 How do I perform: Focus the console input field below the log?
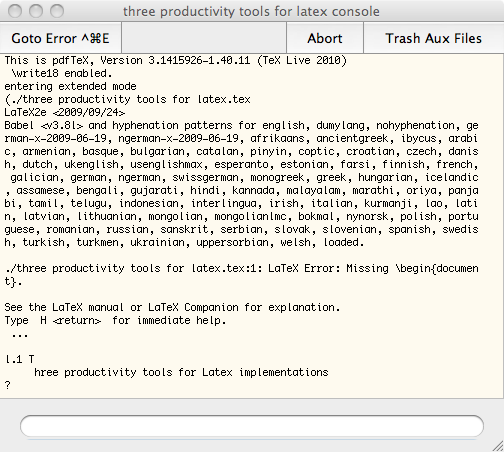click(x=252, y=426)
